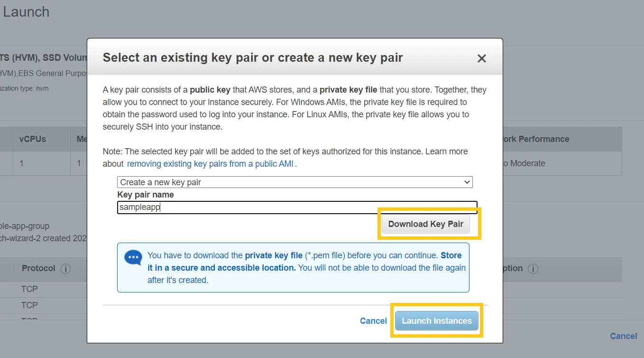Click Download Key Pair
The height and width of the screenshot is (358, 644).
(425, 224)
